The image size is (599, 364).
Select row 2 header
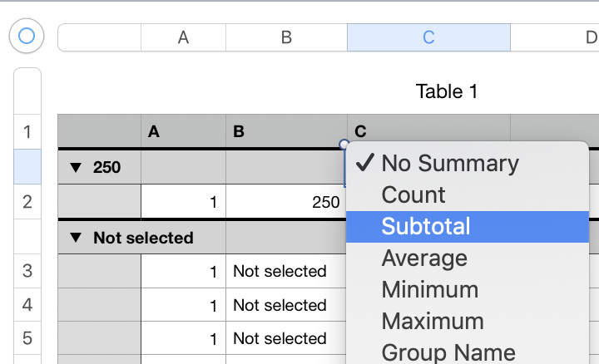click(x=27, y=201)
